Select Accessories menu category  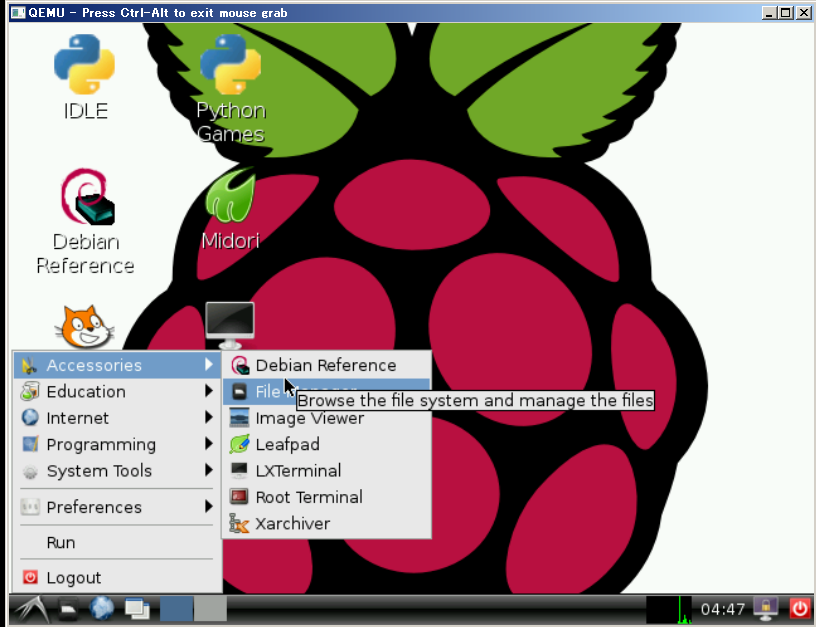(118, 365)
